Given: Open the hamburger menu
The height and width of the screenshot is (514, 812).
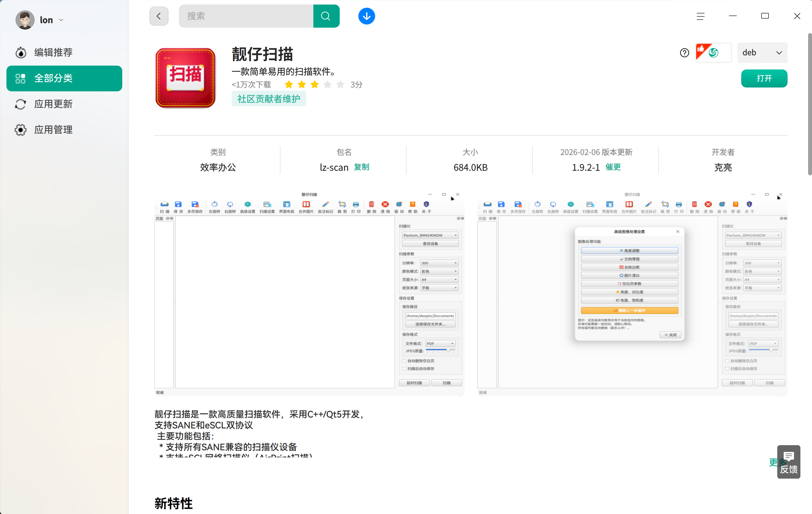Looking at the screenshot, I should click(x=701, y=16).
